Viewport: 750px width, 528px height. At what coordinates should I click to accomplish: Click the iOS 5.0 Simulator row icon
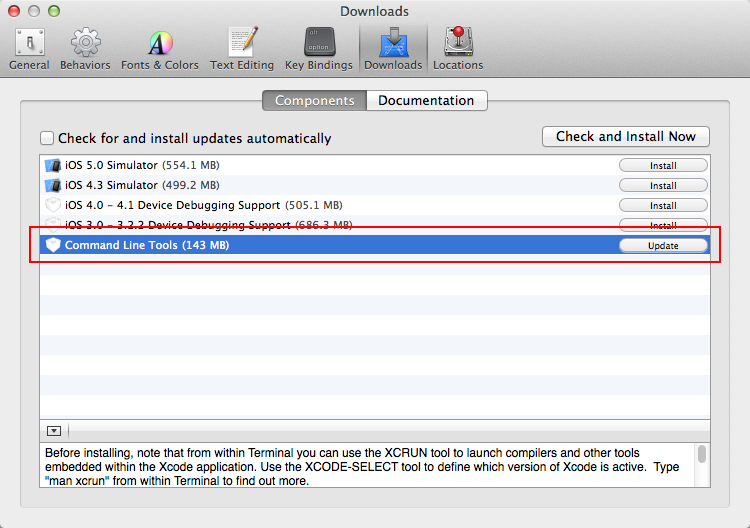pos(53,165)
